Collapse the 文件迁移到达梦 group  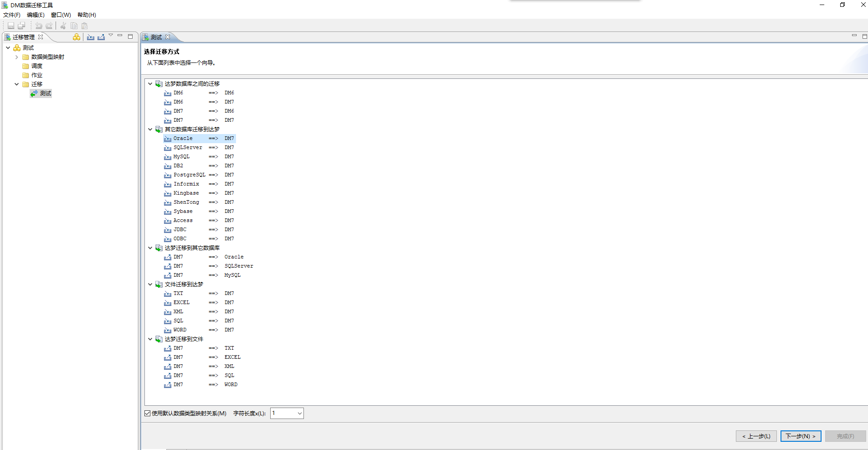pos(150,284)
